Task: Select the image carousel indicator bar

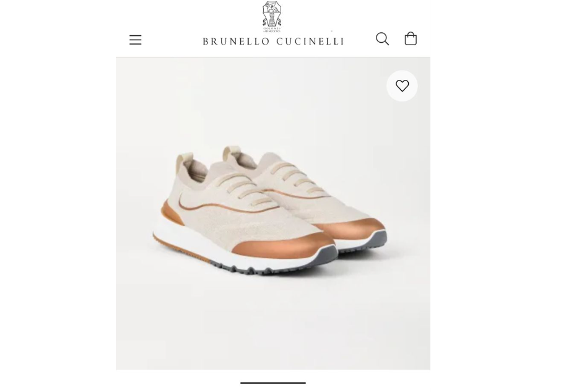Action: pyautogui.click(x=273, y=383)
